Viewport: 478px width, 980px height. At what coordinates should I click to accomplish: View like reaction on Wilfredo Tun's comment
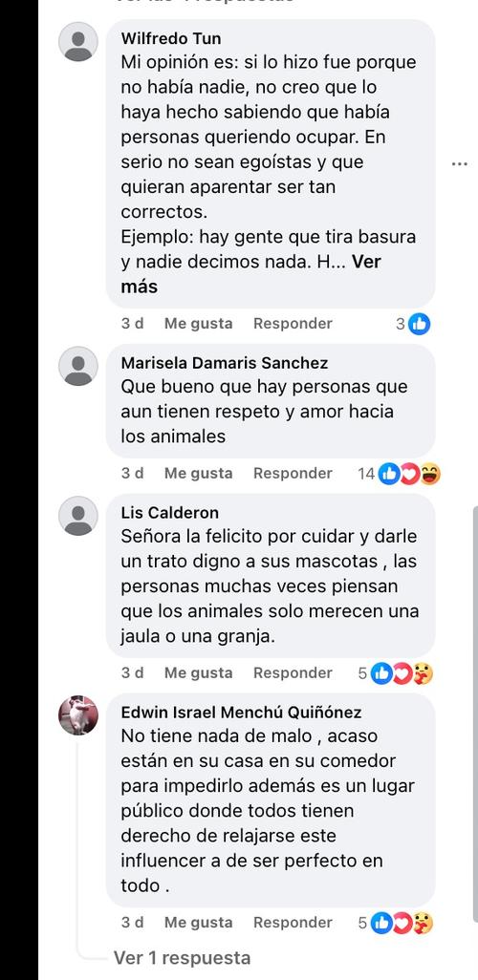point(414,324)
